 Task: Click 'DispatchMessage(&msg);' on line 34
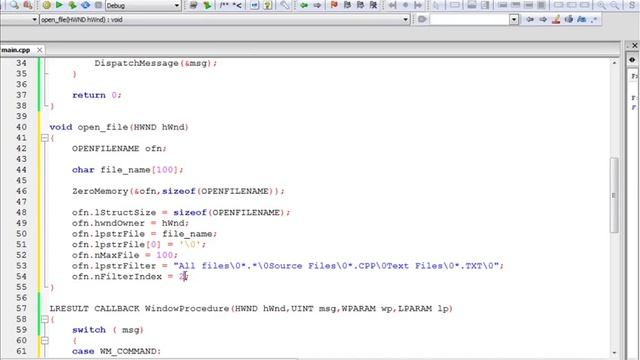(x=156, y=63)
